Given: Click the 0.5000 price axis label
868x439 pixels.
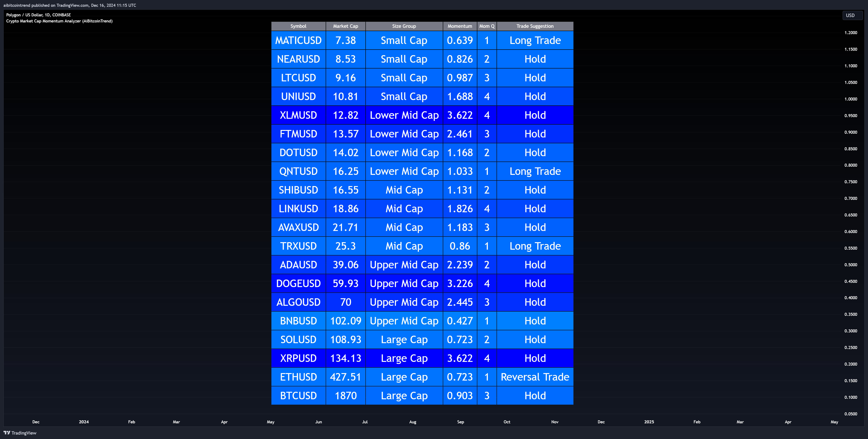Looking at the screenshot, I should 850,265.
